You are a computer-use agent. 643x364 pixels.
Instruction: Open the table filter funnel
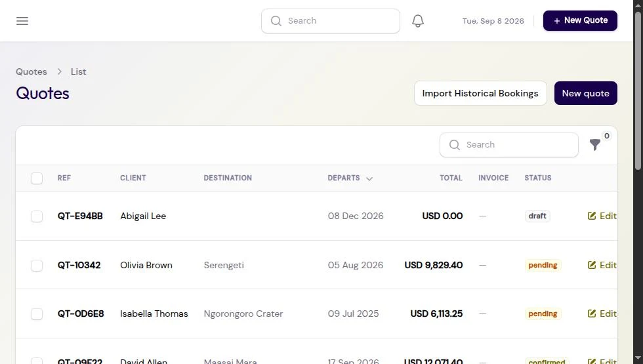(x=594, y=145)
